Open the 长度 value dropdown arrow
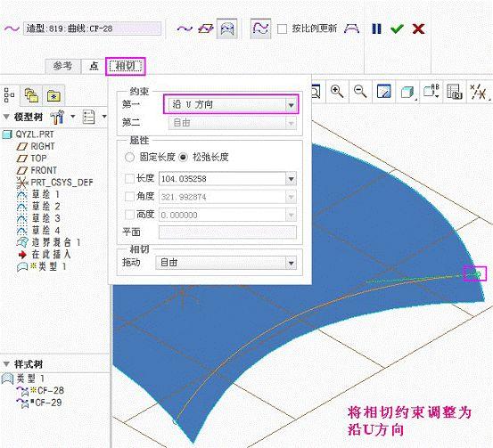Image resolution: width=493 pixels, height=448 pixels. (x=291, y=179)
